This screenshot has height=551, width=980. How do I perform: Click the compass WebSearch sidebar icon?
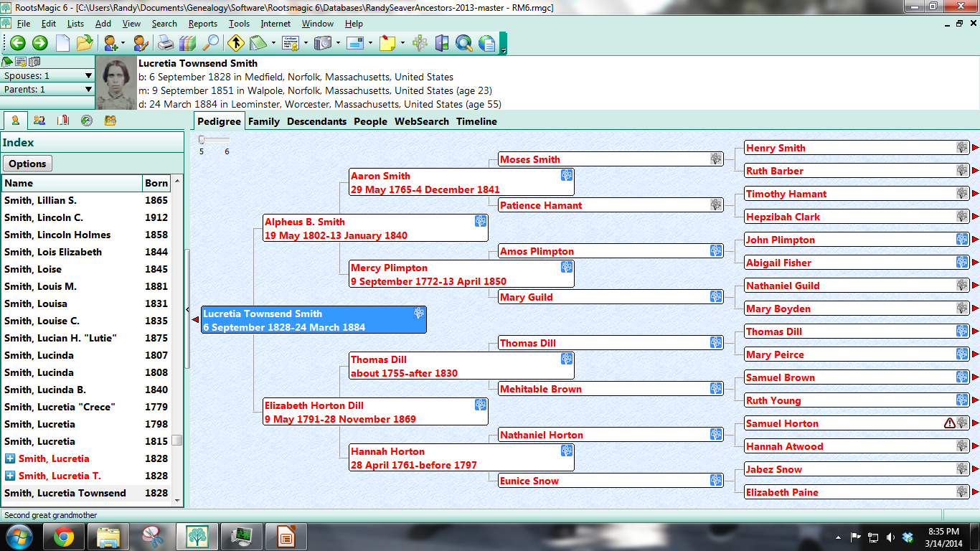click(87, 121)
